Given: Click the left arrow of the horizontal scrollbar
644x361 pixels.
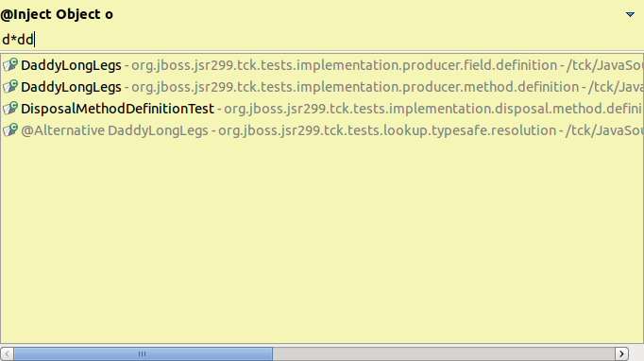Looking at the screenshot, I should click(x=7, y=353).
